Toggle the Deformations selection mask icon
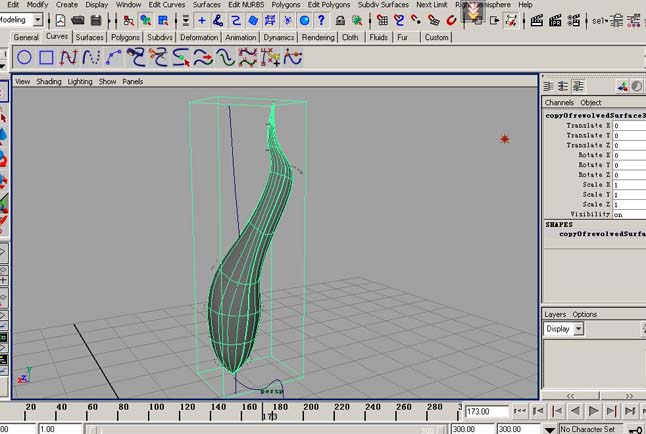The image size is (646, 434). [x=270, y=20]
